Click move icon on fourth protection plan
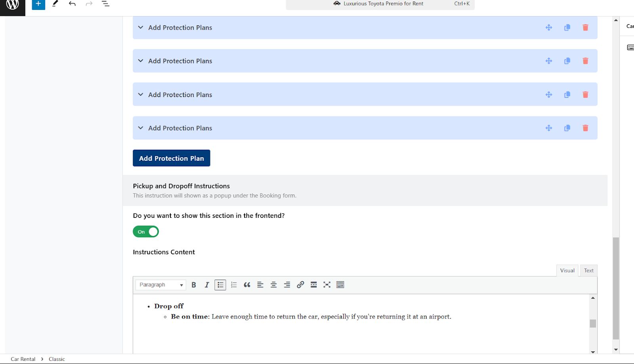This screenshot has width=634, height=364. pyautogui.click(x=549, y=128)
